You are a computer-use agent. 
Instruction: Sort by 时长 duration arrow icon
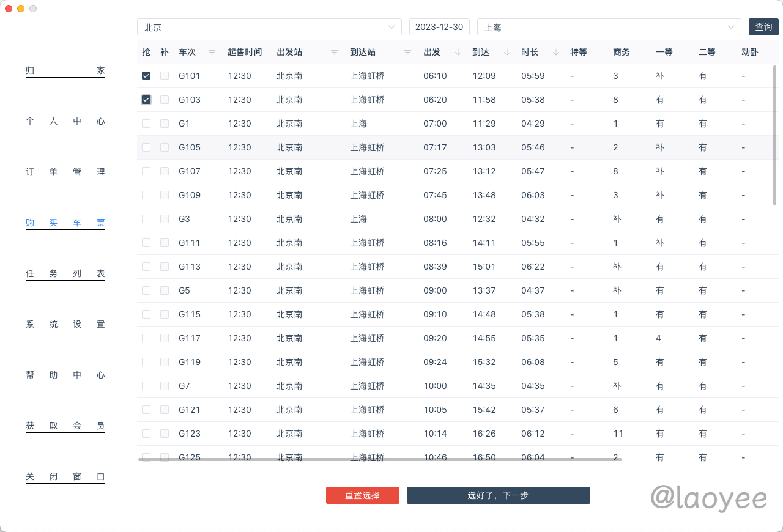pos(556,53)
